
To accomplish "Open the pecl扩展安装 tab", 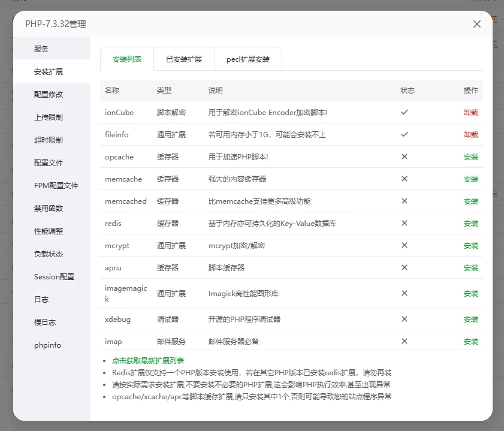I will click(x=248, y=59).
